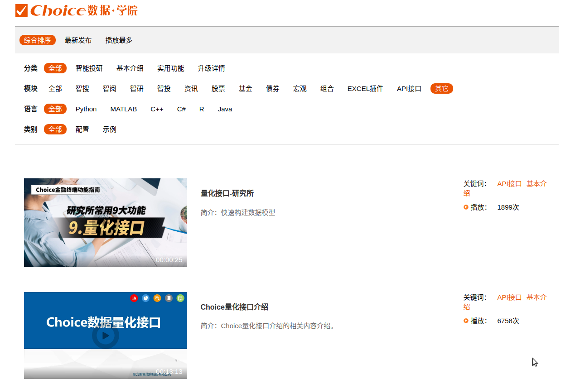
Task: Filter category by 基本介绍
Action: coord(130,68)
